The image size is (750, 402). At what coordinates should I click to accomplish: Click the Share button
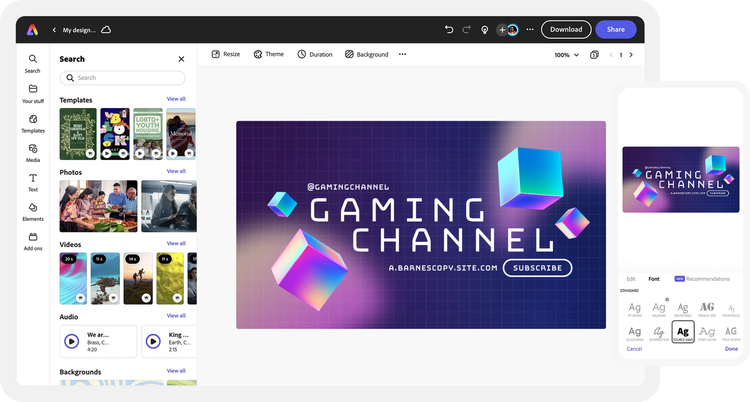click(x=615, y=30)
